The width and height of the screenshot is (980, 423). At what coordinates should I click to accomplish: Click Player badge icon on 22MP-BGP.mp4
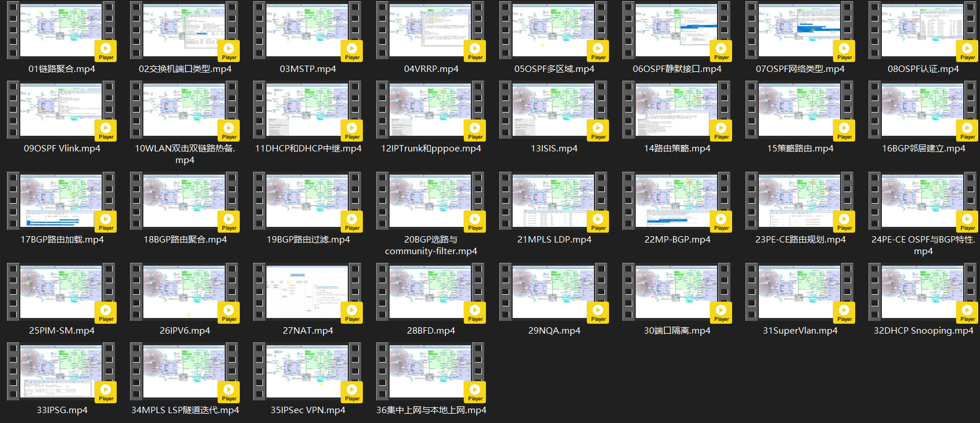click(x=721, y=222)
